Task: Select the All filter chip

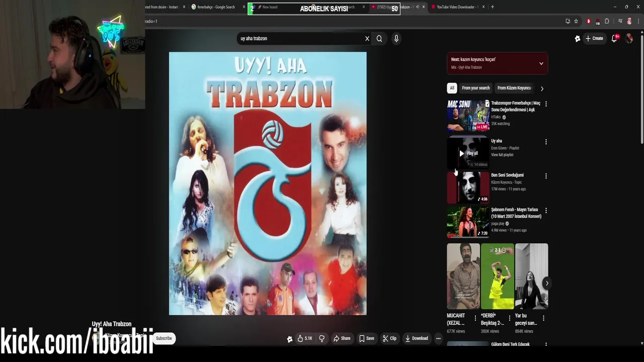Action: (452, 88)
